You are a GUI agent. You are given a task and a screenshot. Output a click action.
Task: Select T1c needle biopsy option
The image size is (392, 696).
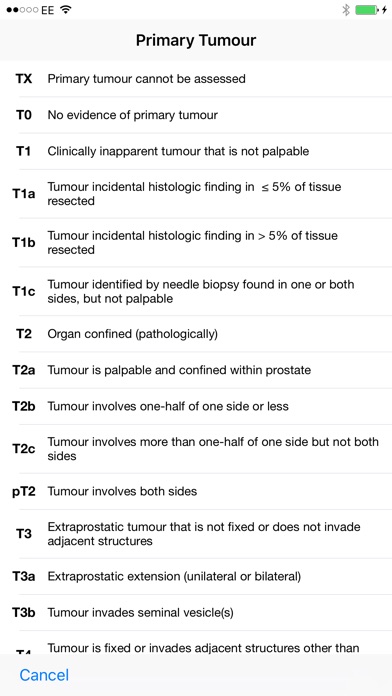(196, 291)
